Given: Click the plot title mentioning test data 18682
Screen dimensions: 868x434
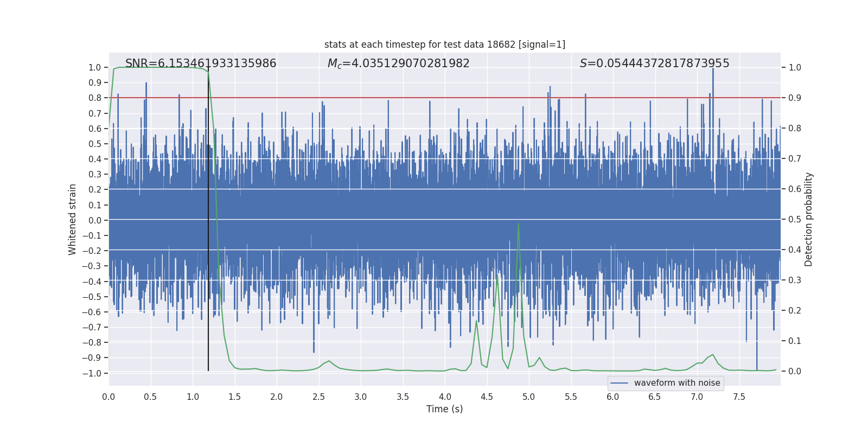Looking at the screenshot, I should [x=445, y=44].
